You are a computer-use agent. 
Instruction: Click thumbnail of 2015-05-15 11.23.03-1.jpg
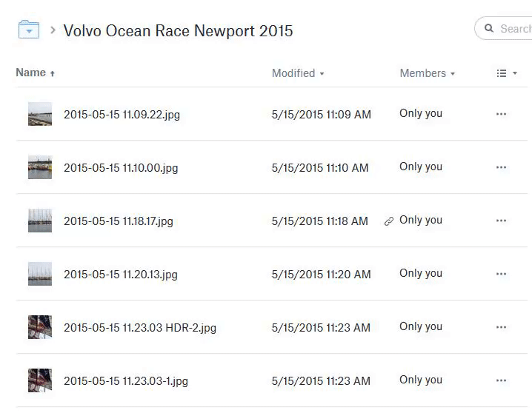40,380
